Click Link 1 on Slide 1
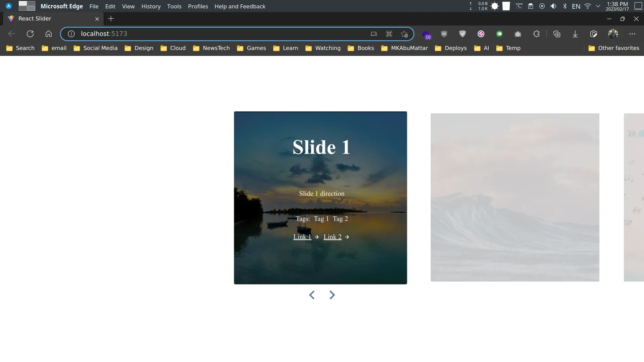Screen dimensions: 644x362 (x=302, y=236)
